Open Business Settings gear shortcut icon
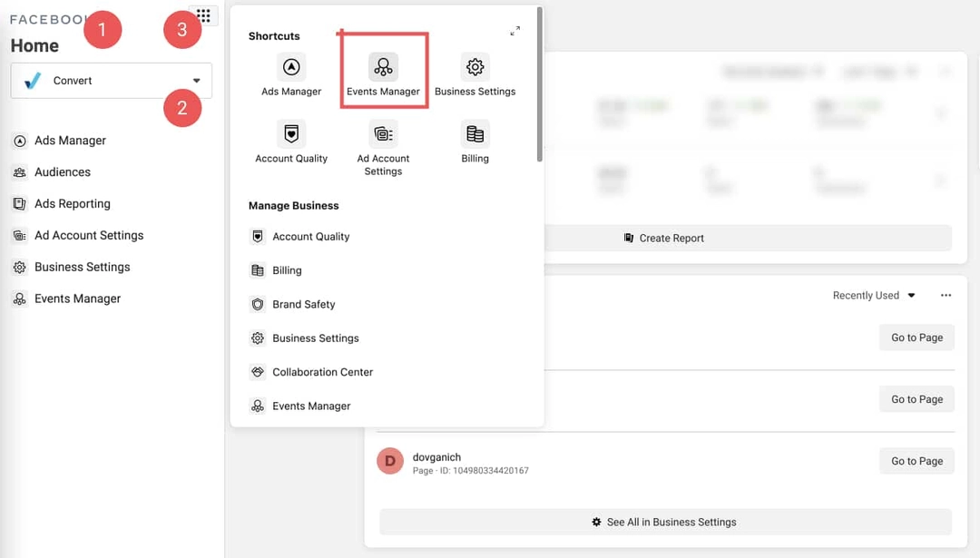The height and width of the screenshot is (558, 980). [x=475, y=67]
